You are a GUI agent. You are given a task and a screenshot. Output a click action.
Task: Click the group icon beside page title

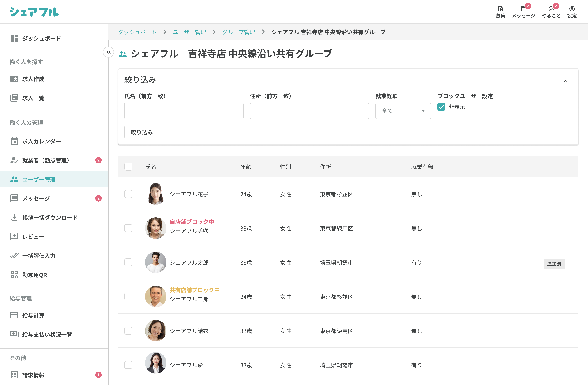tap(122, 54)
